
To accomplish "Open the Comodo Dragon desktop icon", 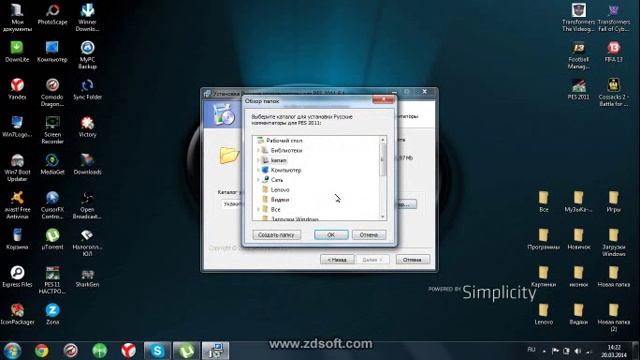I will [x=52, y=92].
